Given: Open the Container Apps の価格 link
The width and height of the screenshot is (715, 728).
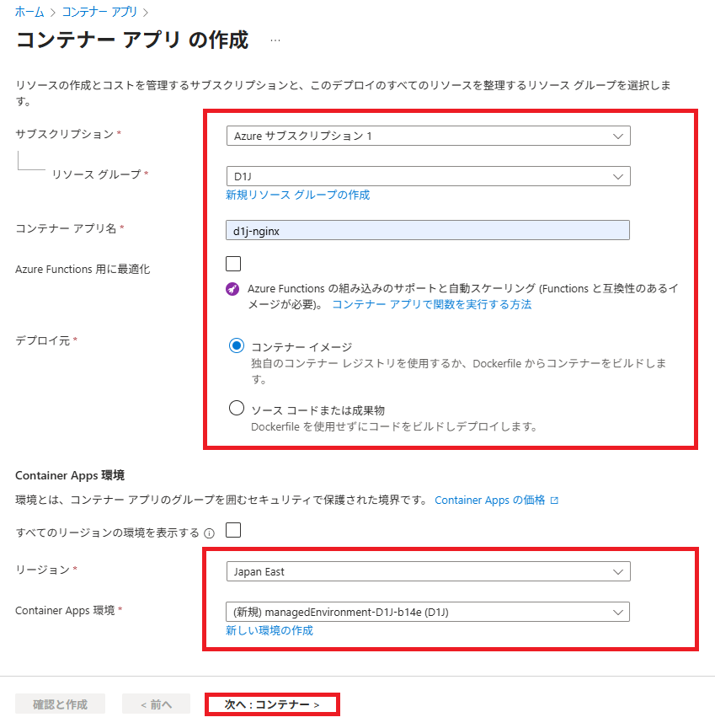Looking at the screenshot, I should [489, 500].
